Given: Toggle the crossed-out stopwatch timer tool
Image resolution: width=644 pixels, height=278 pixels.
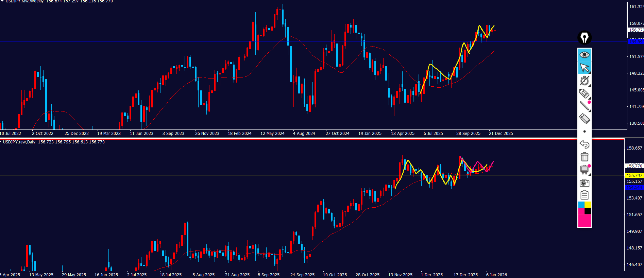Looking at the screenshot, I should click(584, 81).
